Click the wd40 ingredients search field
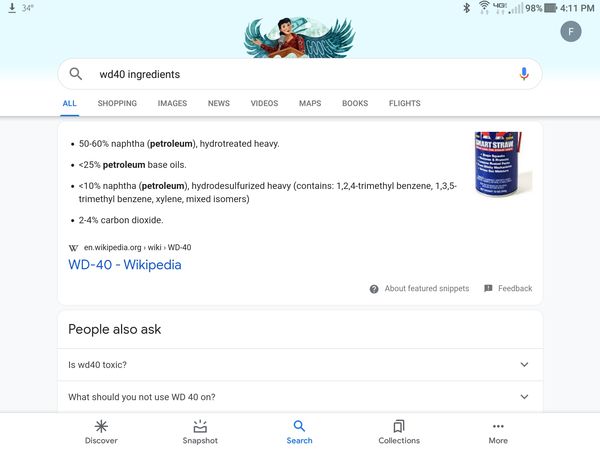Image resolution: width=600 pixels, height=450 pixels. point(300,74)
